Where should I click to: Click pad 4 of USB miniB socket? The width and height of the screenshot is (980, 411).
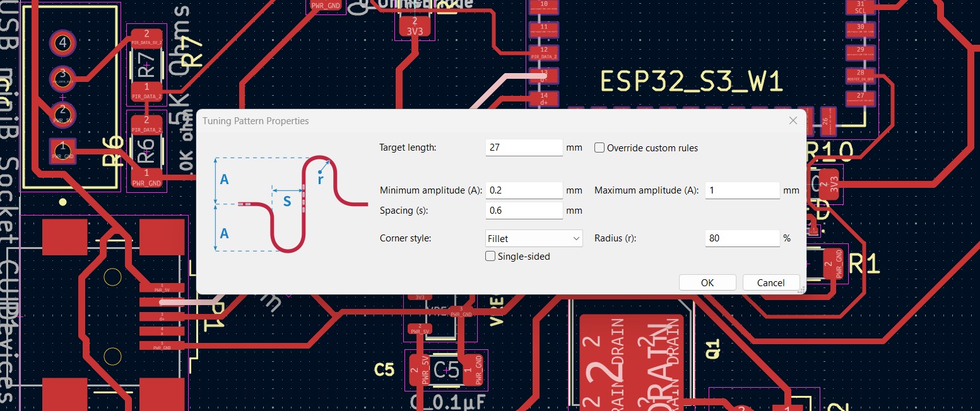pos(62,43)
